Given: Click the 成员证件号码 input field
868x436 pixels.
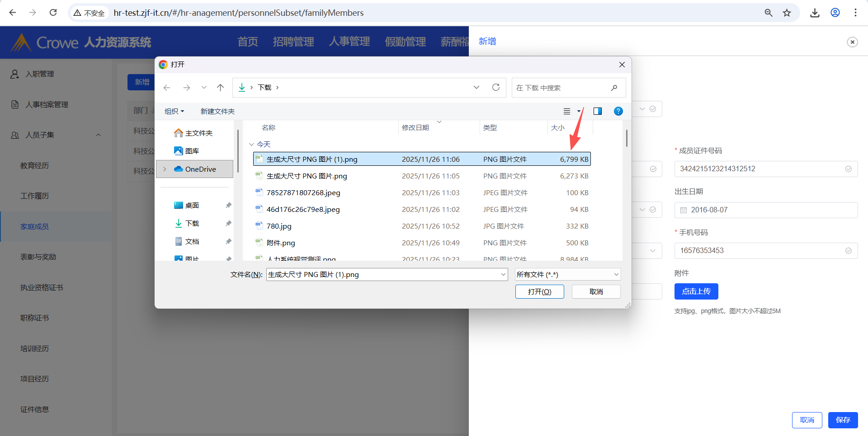Looking at the screenshot, I should tap(766, 169).
